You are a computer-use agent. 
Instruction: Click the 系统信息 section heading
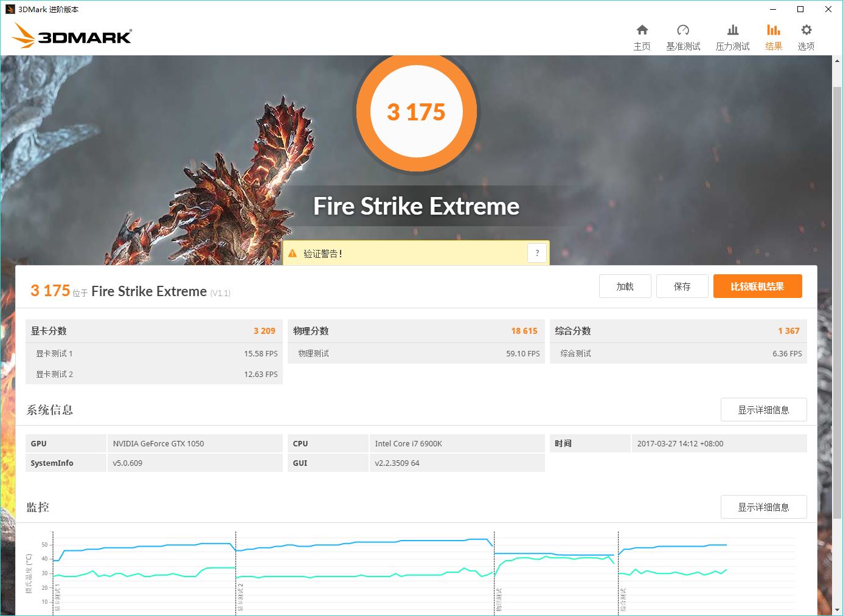coord(49,410)
